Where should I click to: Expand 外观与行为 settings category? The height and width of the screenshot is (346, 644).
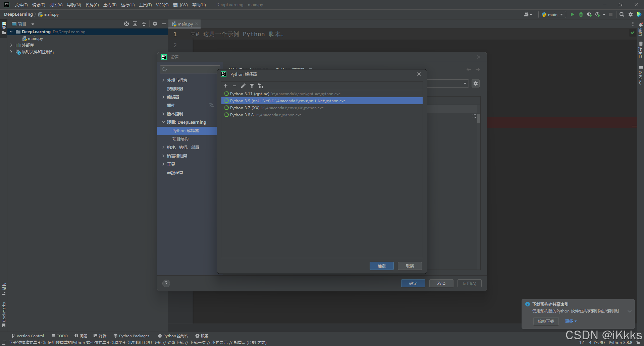[x=163, y=80]
